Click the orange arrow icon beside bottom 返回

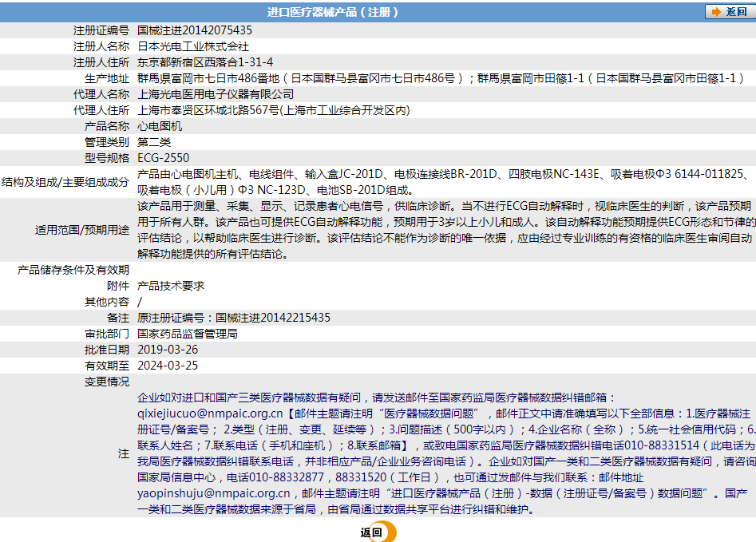(x=388, y=532)
